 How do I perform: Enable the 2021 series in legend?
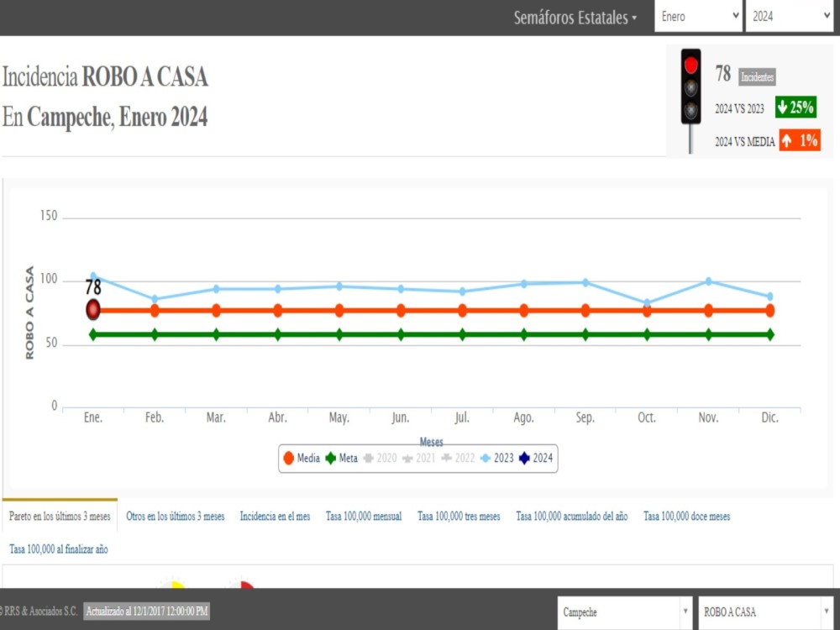coord(419,459)
